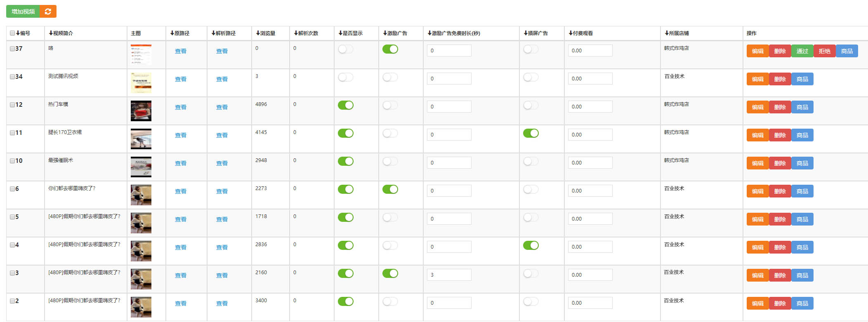Sort by 是否显示 column arrow

(340, 33)
